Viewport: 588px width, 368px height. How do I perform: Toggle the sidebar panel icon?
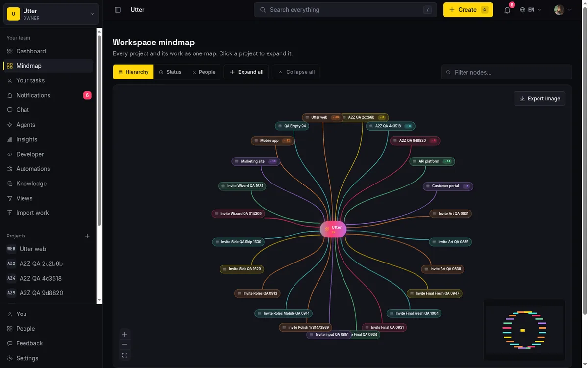tap(118, 10)
